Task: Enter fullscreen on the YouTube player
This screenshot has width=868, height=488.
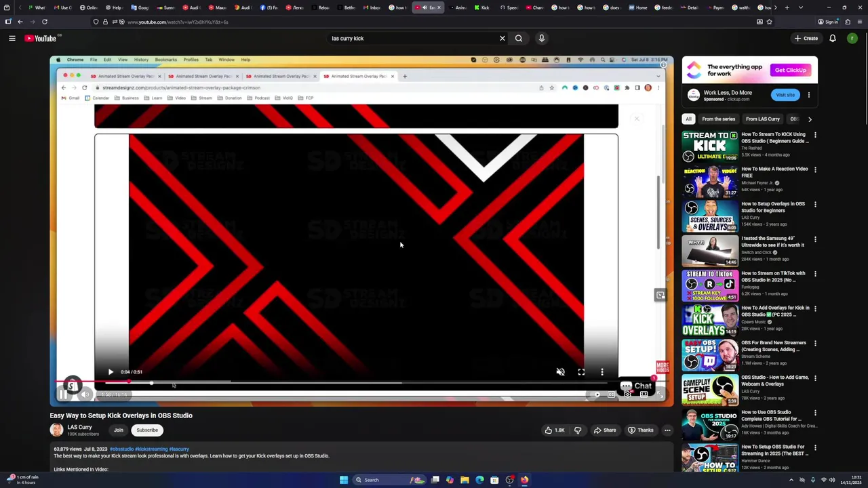Action: click(x=660, y=394)
